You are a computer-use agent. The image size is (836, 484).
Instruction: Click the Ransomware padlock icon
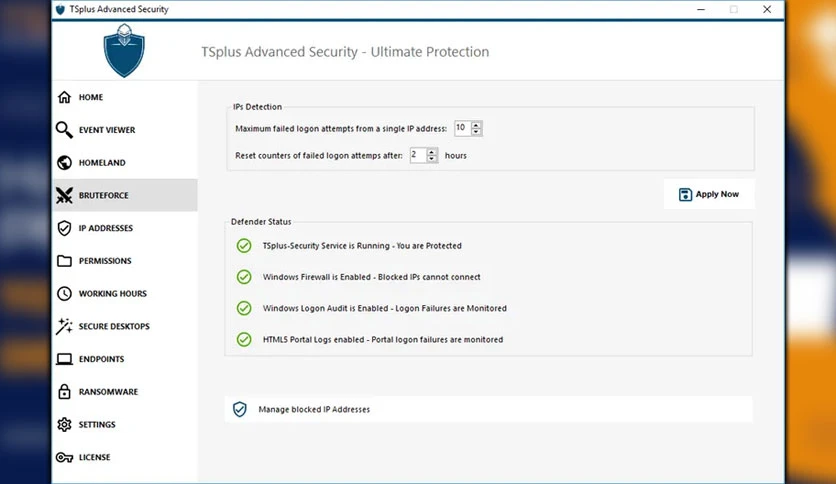click(x=65, y=391)
